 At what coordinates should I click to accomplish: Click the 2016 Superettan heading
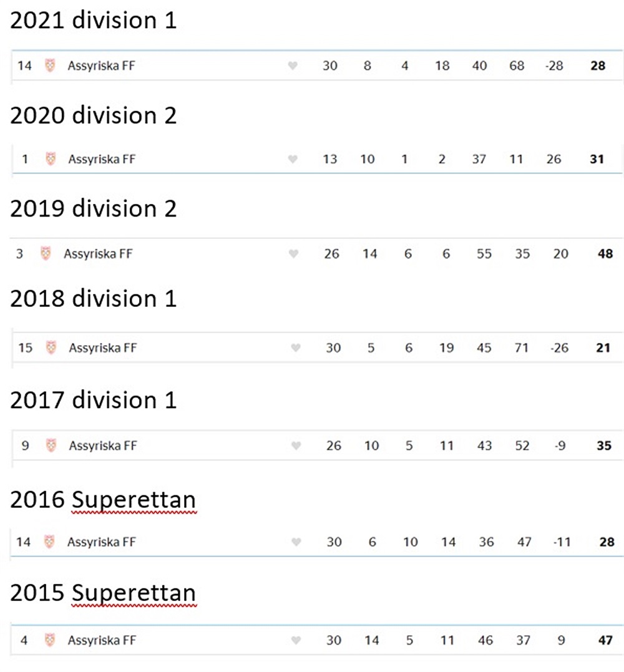103,500
